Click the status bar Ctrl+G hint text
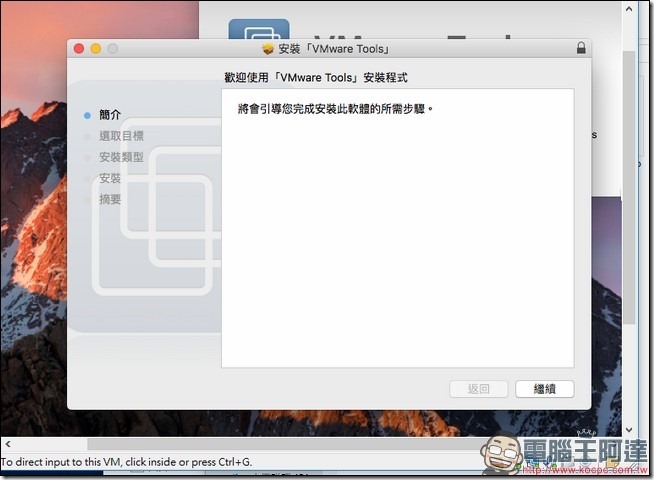 (x=126, y=462)
